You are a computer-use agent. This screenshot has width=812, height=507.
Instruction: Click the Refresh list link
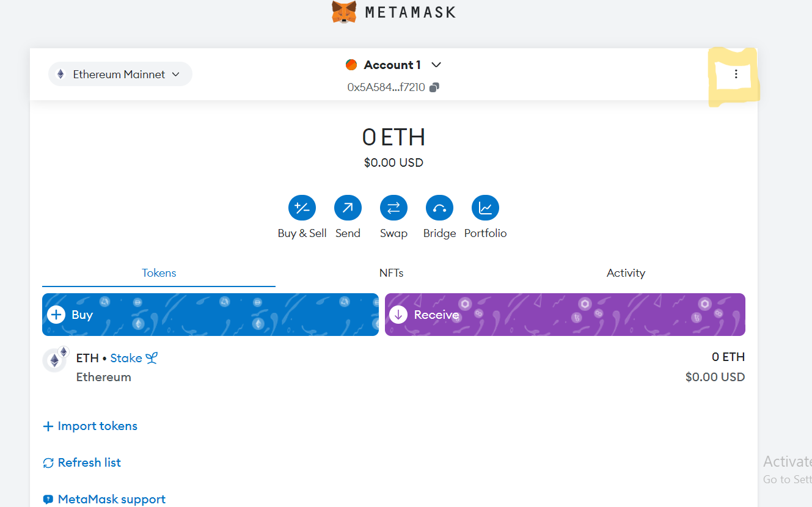coord(90,463)
